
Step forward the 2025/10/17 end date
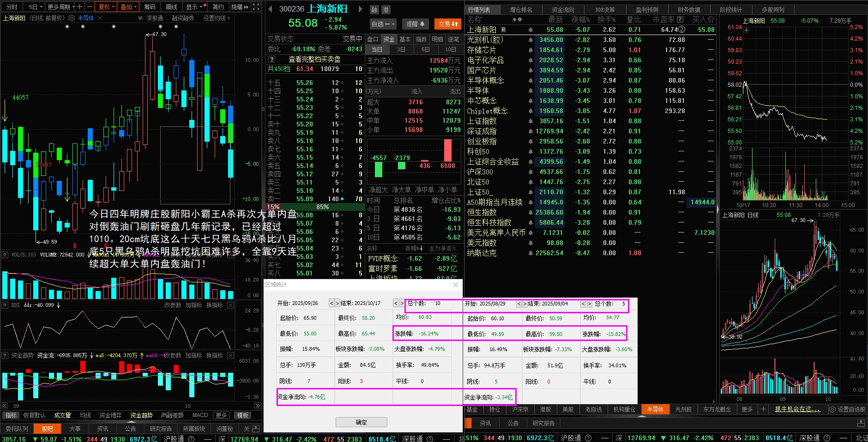[401, 303]
